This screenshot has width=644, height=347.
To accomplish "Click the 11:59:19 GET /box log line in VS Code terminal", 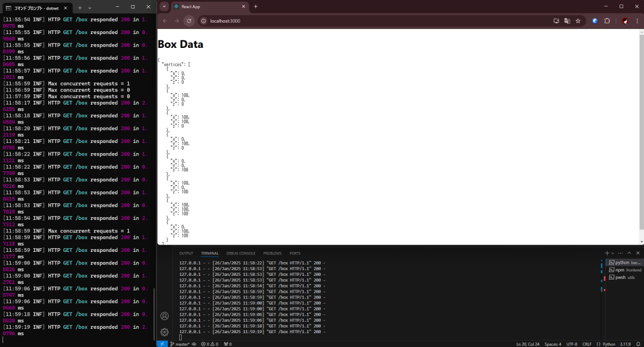I will click(x=252, y=332).
